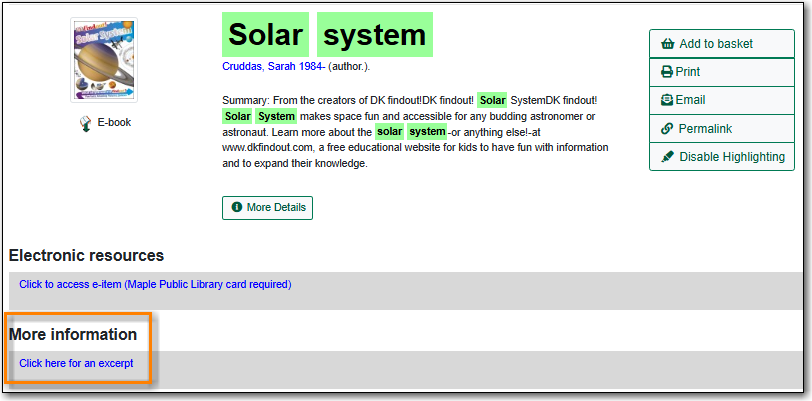The height and width of the screenshot is (401, 812).
Task: Click the printer icon
Action: coord(667,72)
